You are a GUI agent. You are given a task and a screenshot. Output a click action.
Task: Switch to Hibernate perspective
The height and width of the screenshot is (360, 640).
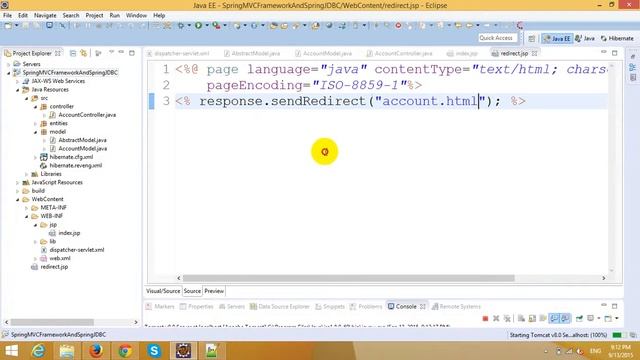click(617, 38)
